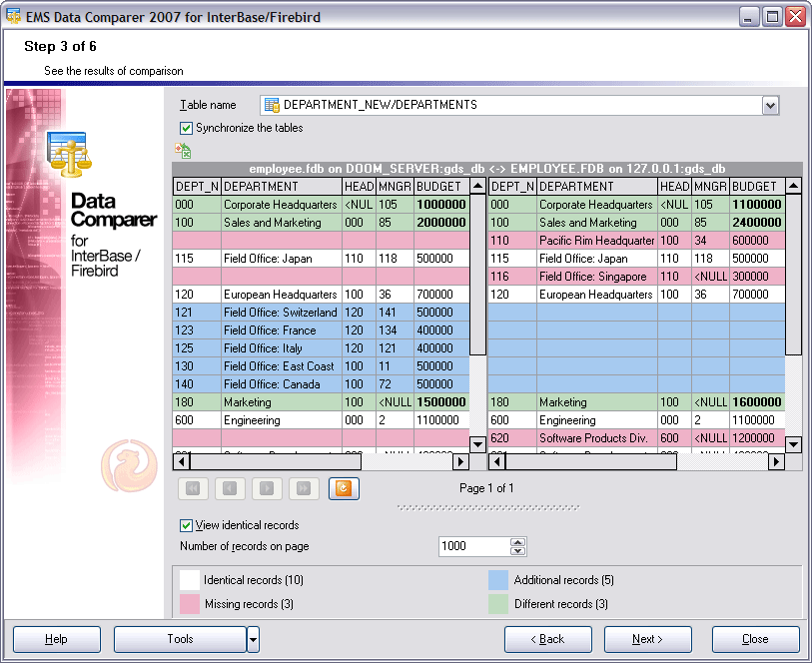Image resolution: width=812 pixels, height=663 pixels.
Task: Click Different records green color swatch
Action: coord(498,604)
